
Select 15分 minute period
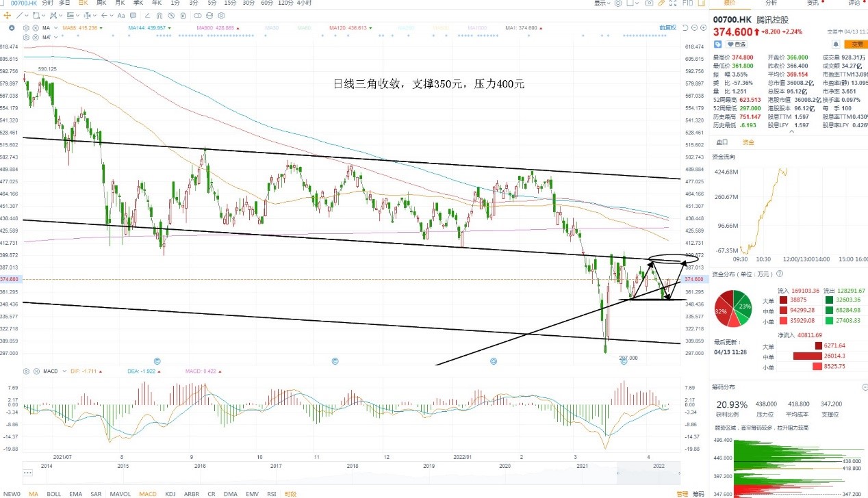point(230,3)
